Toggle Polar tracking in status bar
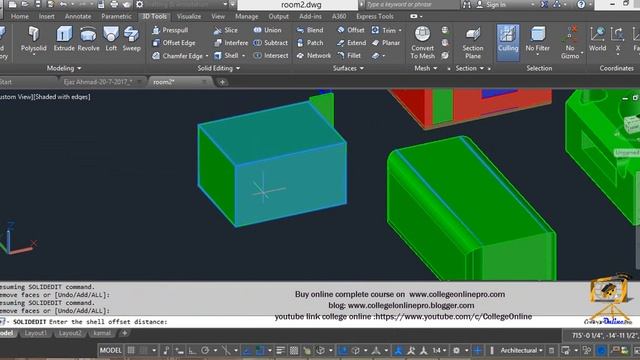The width and height of the screenshot is (640, 360). point(205,350)
